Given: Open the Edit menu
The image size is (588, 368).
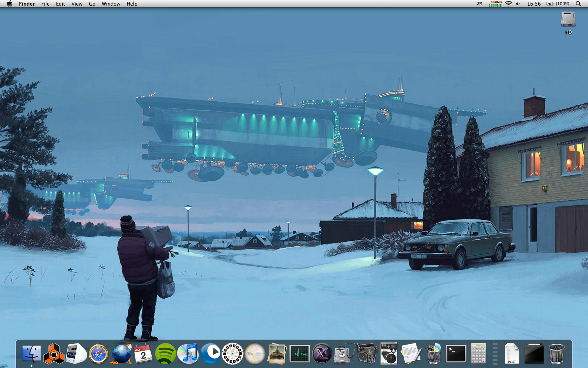Looking at the screenshot, I should point(61,4).
